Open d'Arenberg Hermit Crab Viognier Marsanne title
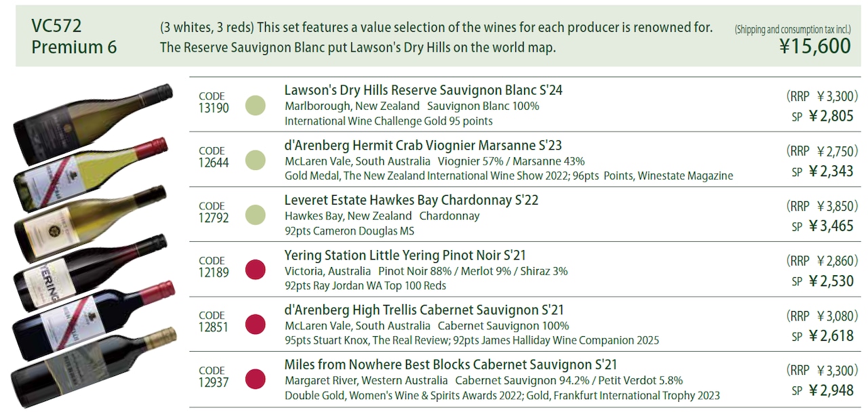Viewport: 868px width, 412px height. click(423, 146)
